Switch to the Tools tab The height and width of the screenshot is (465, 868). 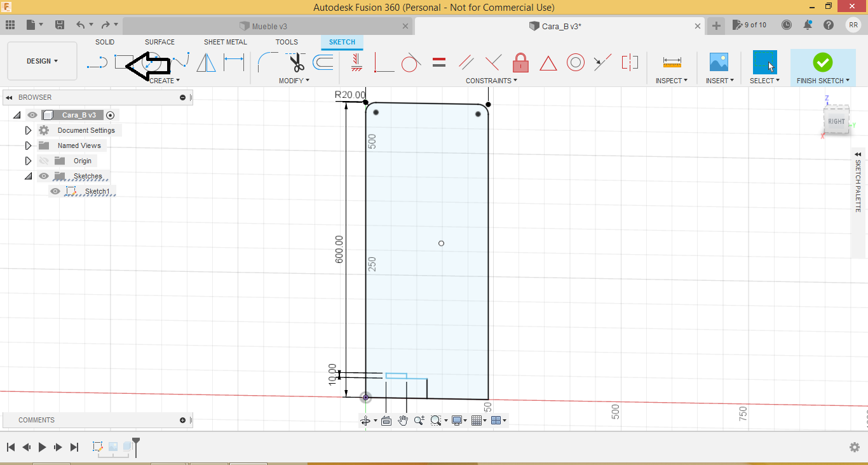(287, 42)
